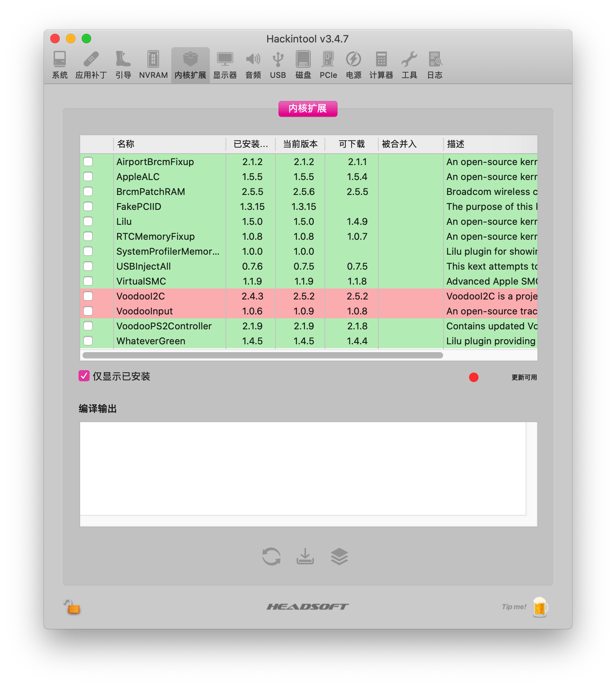Switch to the 显示器 toolbar tab
This screenshot has height=687, width=616.
tap(225, 65)
